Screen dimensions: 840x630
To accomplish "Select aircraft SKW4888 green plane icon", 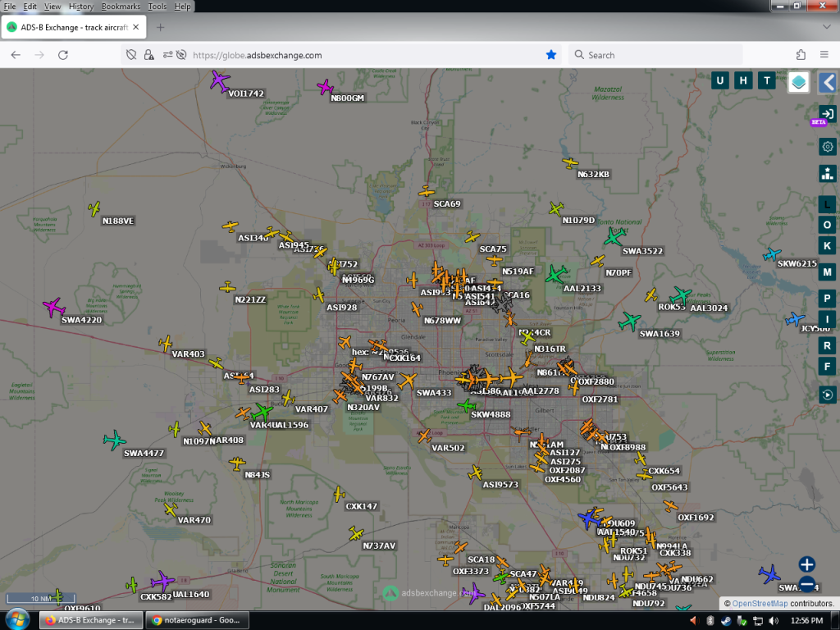I will (466, 405).
